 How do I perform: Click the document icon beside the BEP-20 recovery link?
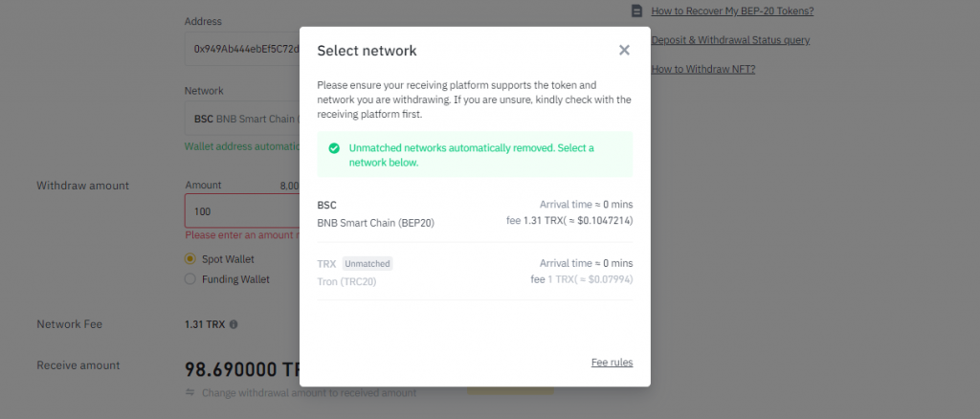(x=637, y=11)
